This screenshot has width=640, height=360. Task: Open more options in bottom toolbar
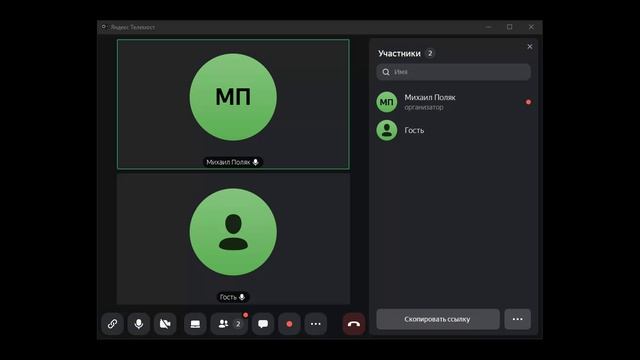[316, 324]
